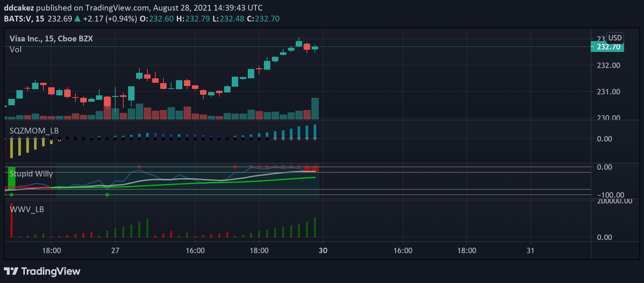
Task: Click the 232.70 current price label
Action: pyautogui.click(x=607, y=47)
